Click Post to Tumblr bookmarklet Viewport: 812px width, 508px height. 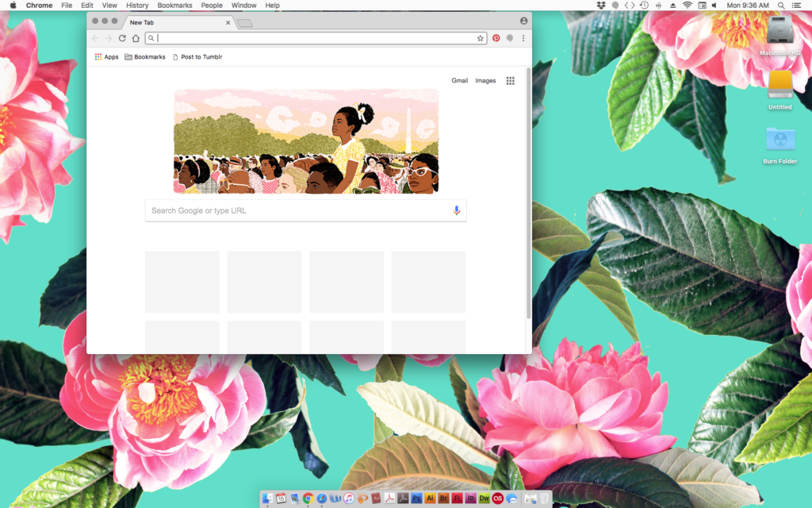click(197, 57)
